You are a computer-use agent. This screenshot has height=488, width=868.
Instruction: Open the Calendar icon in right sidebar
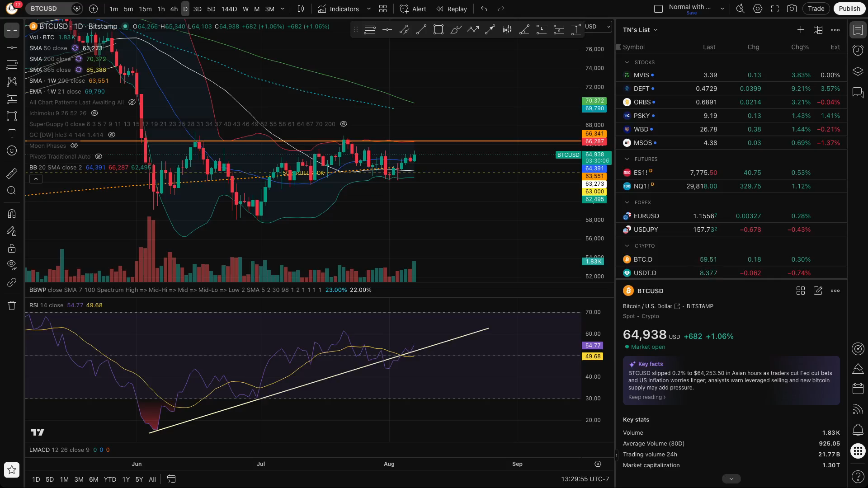click(x=858, y=389)
